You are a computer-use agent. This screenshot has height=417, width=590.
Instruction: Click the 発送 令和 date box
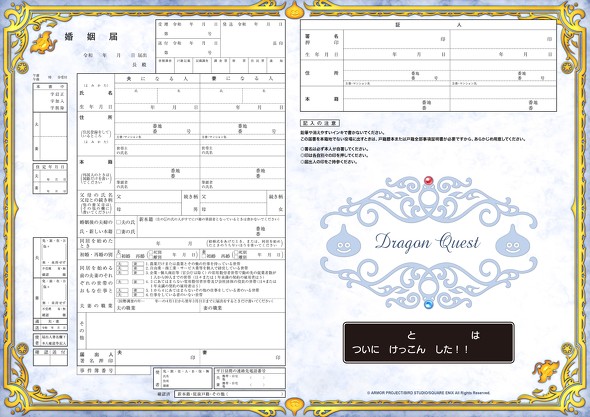[253, 38]
